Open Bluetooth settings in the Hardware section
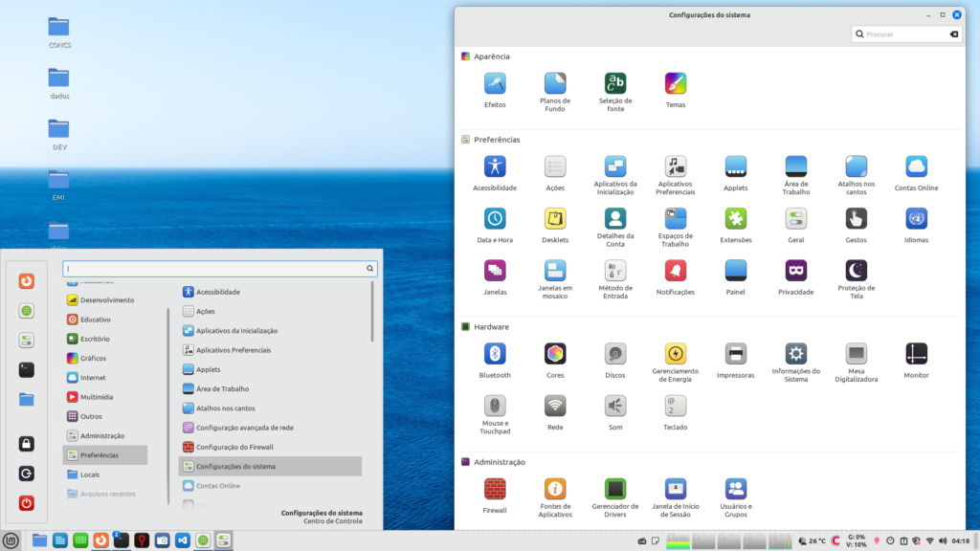 pos(495,354)
